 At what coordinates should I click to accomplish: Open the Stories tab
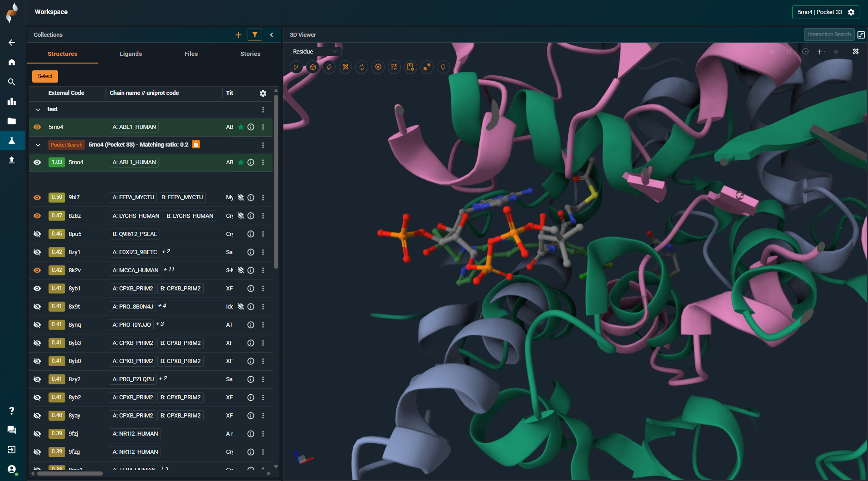[x=250, y=54]
